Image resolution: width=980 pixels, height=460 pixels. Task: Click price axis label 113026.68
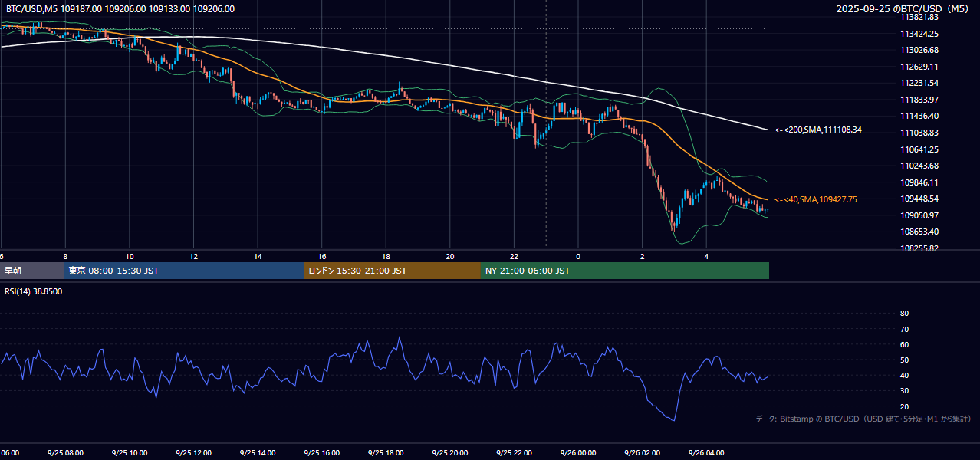point(919,50)
